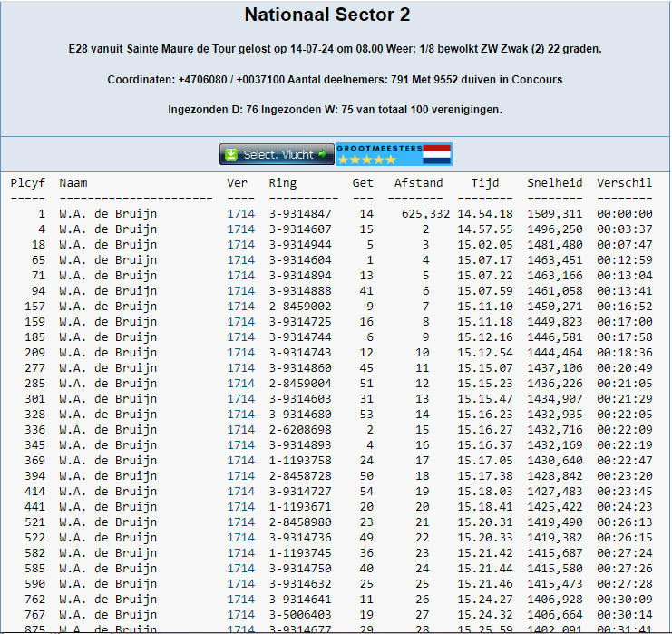Image resolution: width=672 pixels, height=634 pixels.
Task: Select time difference 00:30:14
Action: pyautogui.click(x=625, y=615)
